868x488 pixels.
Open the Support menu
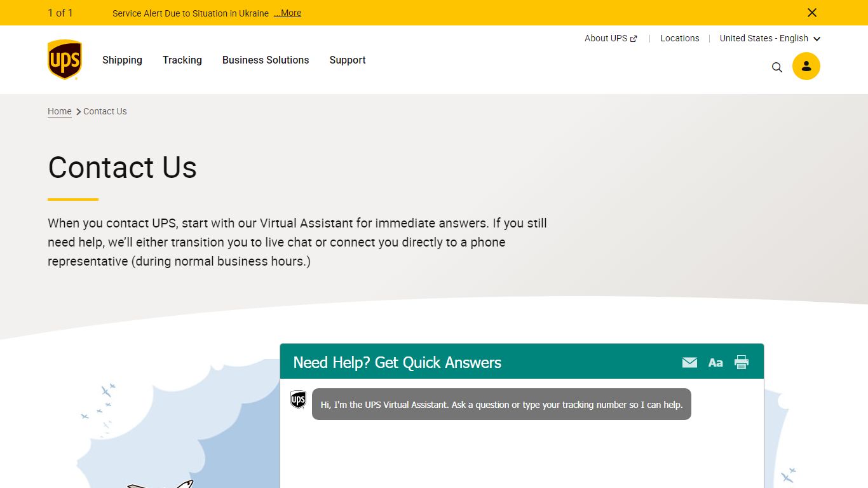point(348,60)
